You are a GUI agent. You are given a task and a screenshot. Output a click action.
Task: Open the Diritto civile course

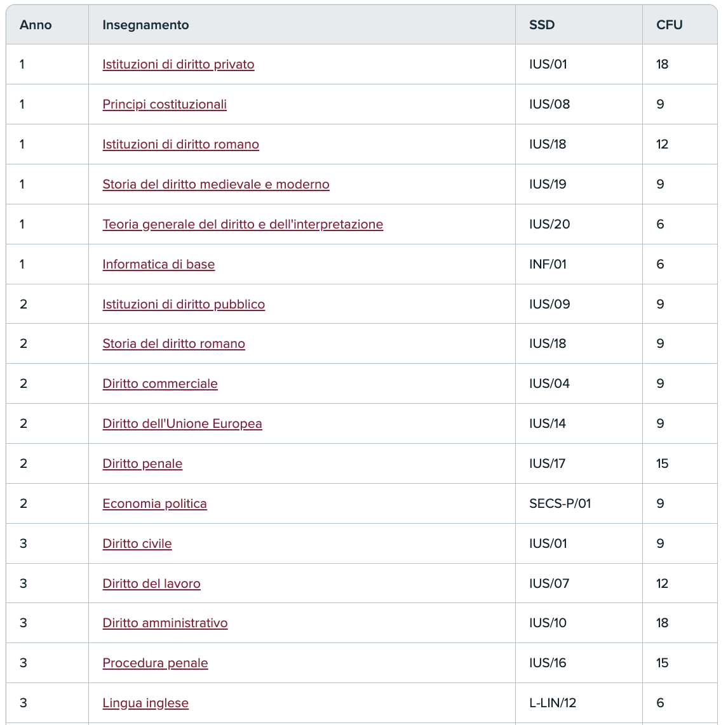coord(137,543)
